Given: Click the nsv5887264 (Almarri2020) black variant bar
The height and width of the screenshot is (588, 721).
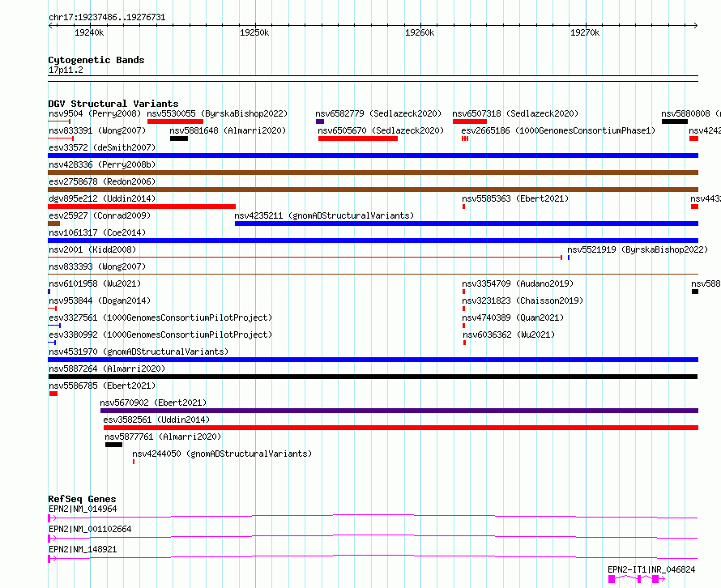Looking at the screenshot, I should [373, 377].
